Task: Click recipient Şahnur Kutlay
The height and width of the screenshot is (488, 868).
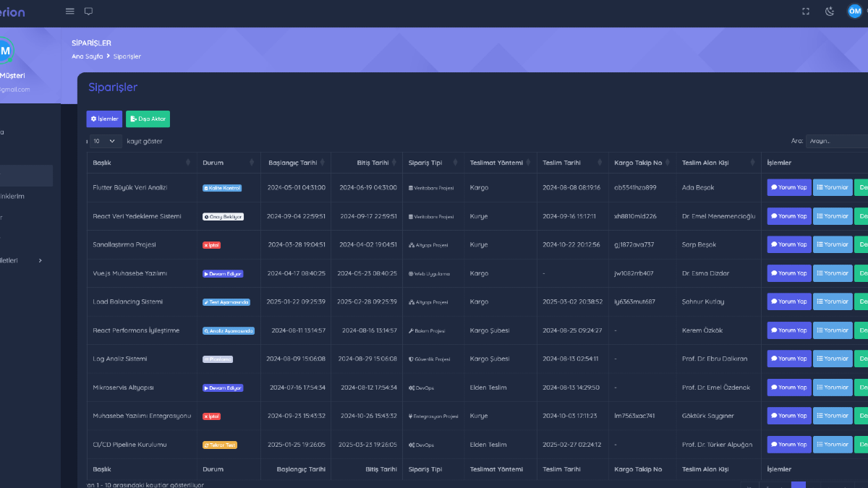Action: pos(703,301)
